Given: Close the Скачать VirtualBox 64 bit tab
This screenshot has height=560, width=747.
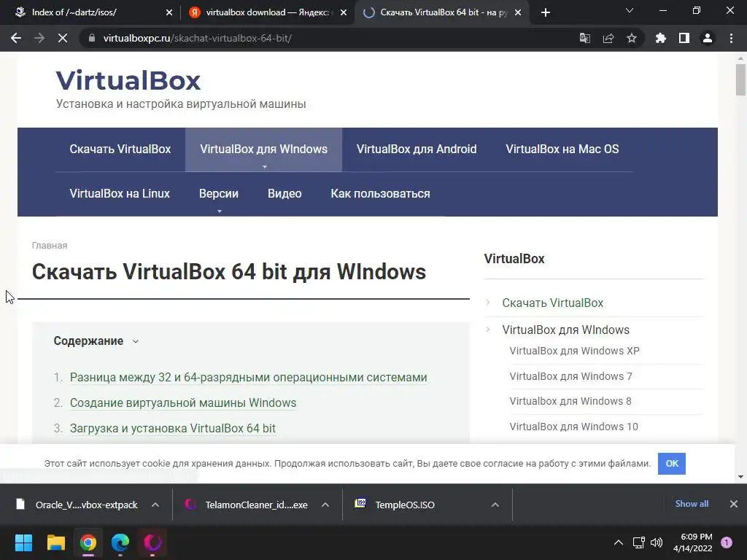Looking at the screenshot, I should tap(518, 12).
